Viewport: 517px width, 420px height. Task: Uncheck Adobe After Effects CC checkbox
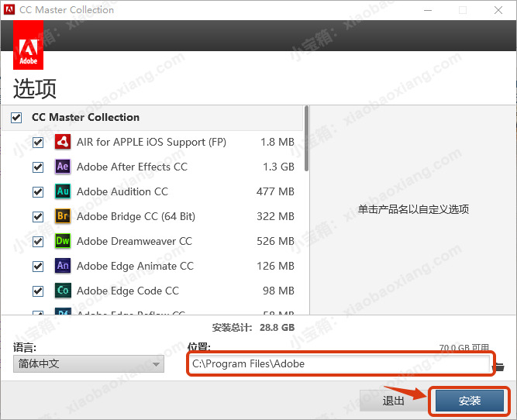pyautogui.click(x=38, y=167)
